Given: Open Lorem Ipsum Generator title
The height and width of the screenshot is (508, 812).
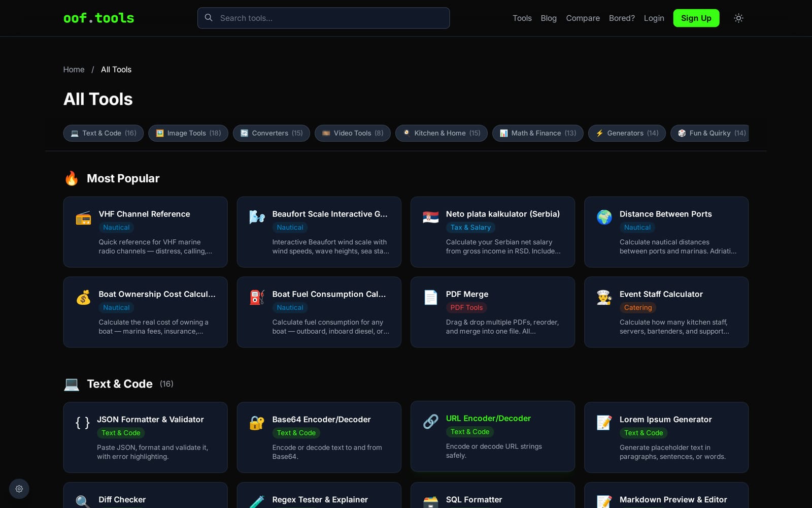Looking at the screenshot, I should (665, 420).
